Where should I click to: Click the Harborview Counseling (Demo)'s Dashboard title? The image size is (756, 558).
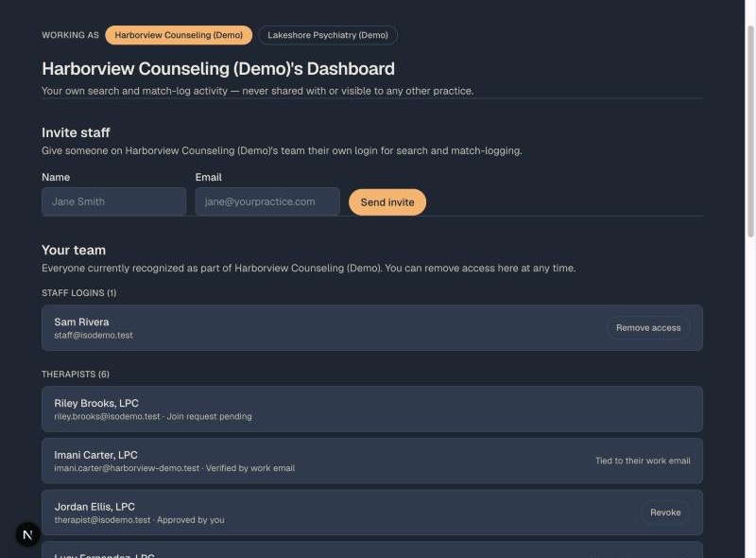218,68
